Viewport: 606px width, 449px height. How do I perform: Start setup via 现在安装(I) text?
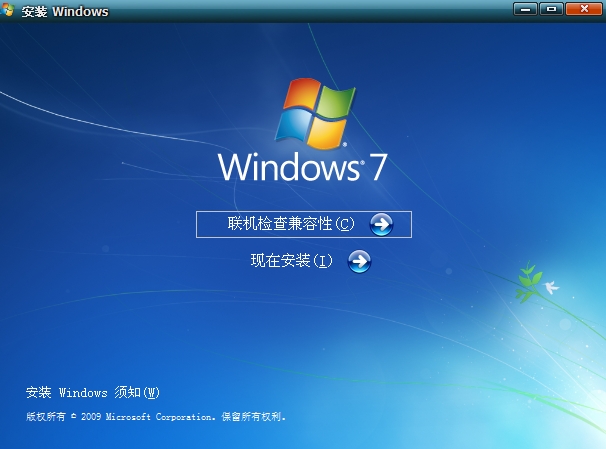[291, 262]
